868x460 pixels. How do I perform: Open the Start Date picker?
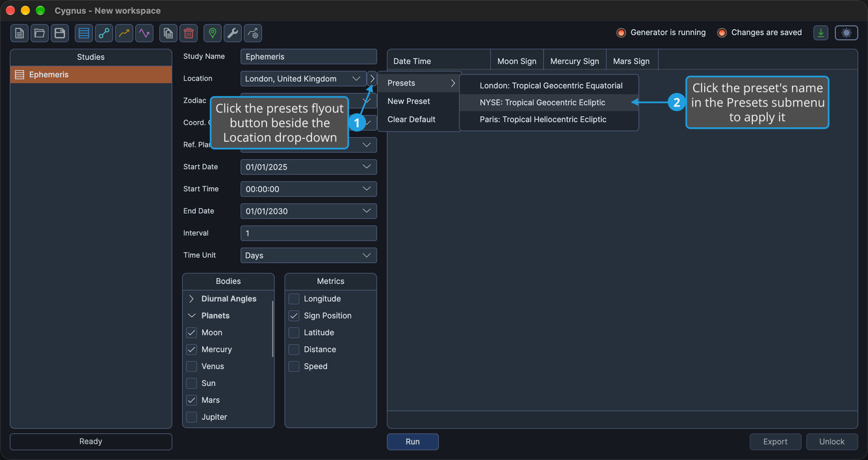[x=309, y=167]
